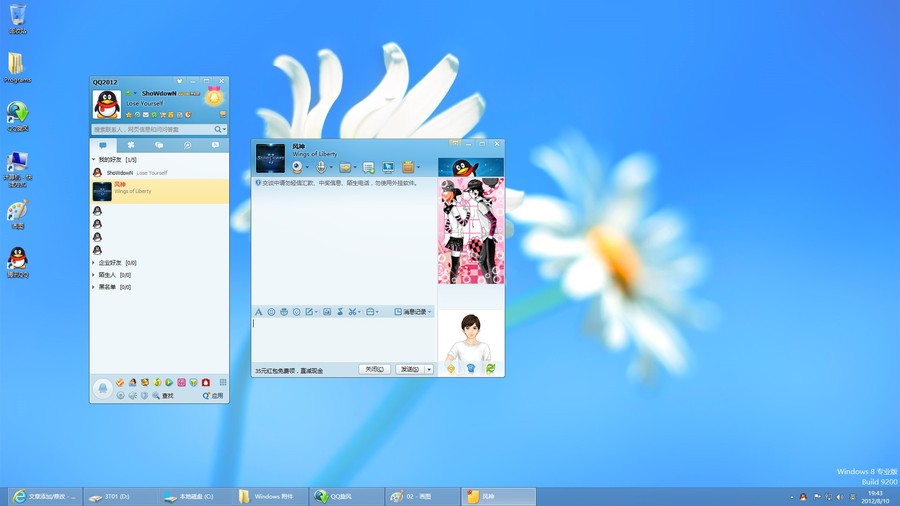Click the font letter A icon
900x506 pixels.
(x=258, y=312)
